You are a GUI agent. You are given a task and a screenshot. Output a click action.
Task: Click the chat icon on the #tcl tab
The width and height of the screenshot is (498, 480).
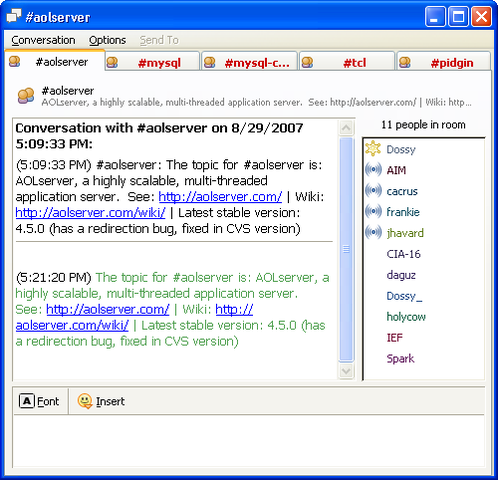(307, 62)
